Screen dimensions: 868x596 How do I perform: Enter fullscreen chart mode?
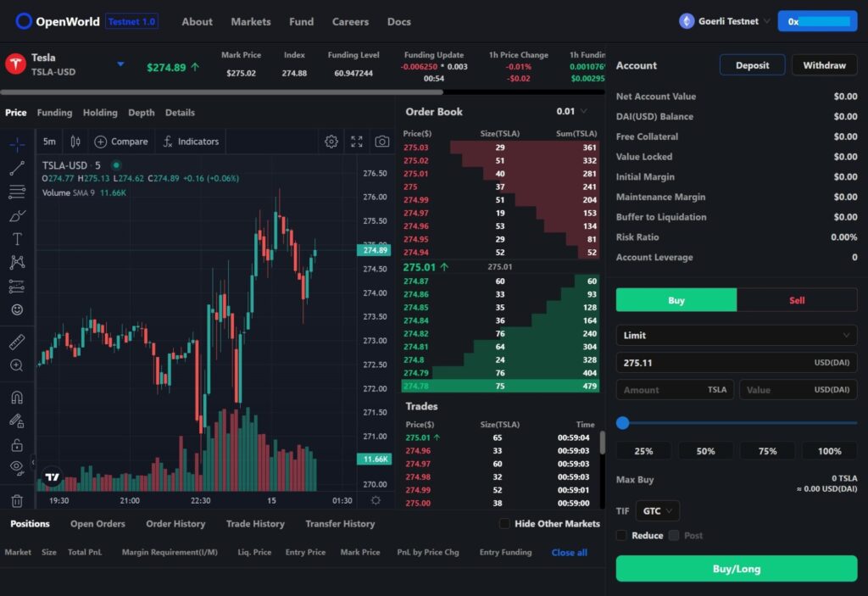pos(357,142)
